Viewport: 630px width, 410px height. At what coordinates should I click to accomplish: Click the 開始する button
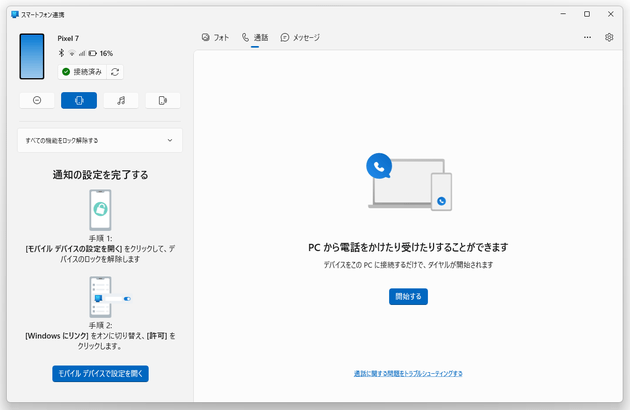click(x=409, y=296)
